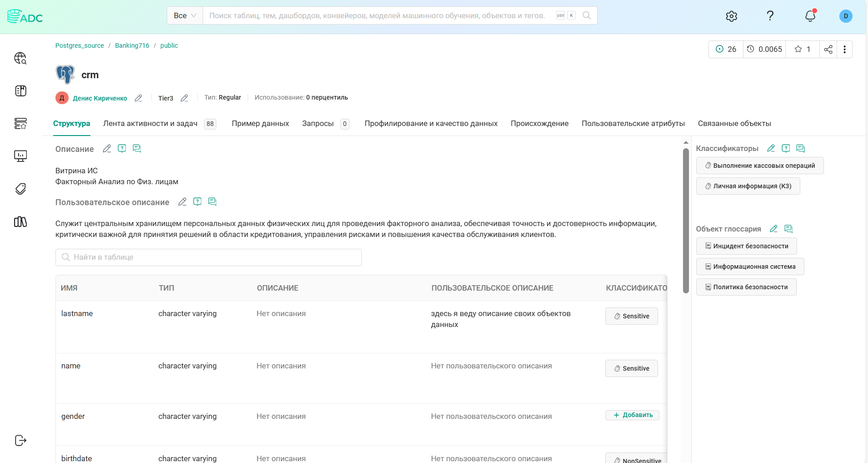Open the three-dot options menu
The height and width of the screenshot is (463, 868).
tap(845, 49)
